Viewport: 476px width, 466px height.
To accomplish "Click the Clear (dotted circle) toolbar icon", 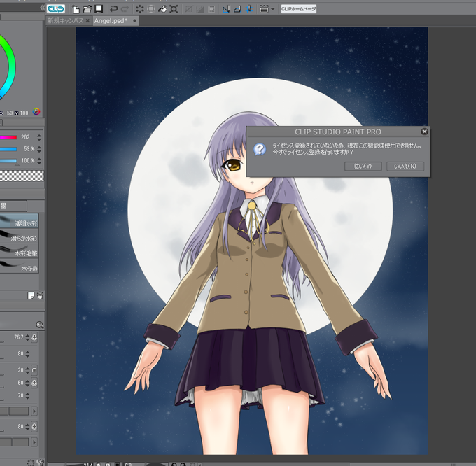I will tap(139, 9).
